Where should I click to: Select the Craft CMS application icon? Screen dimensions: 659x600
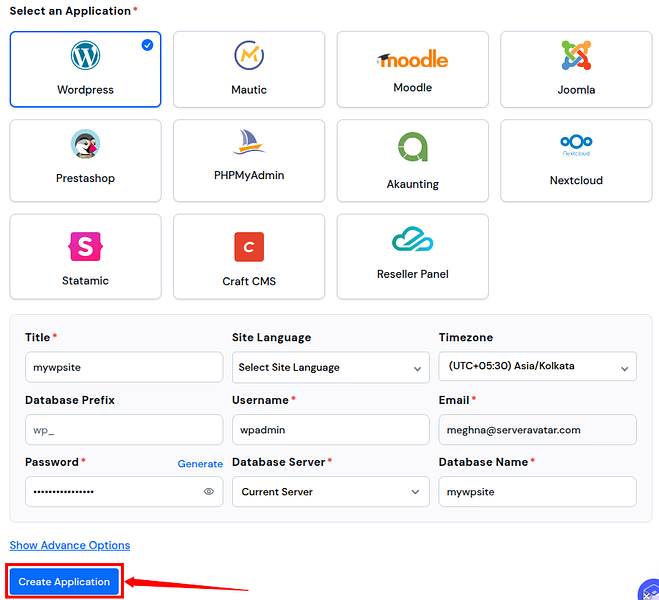click(x=249, y=246)
